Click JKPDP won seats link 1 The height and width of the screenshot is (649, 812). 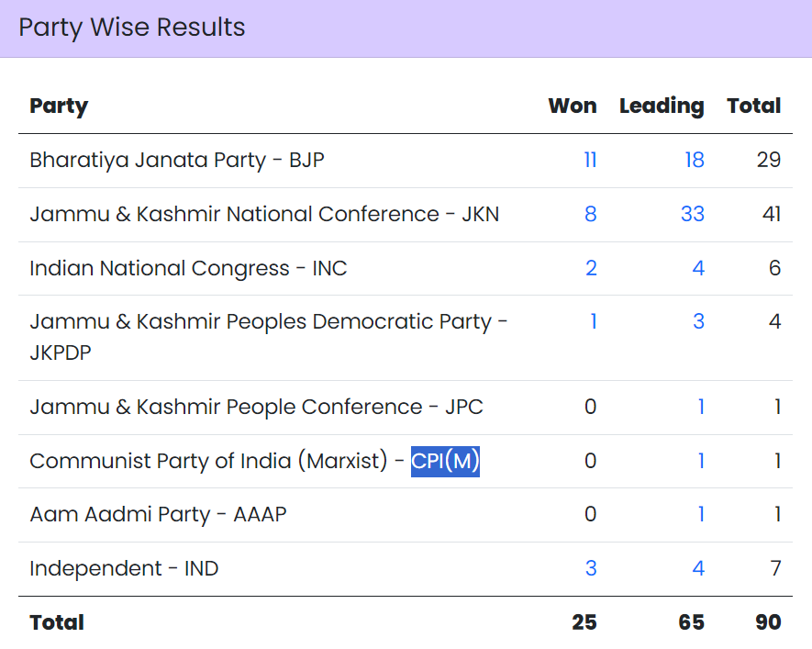point(593,322)
